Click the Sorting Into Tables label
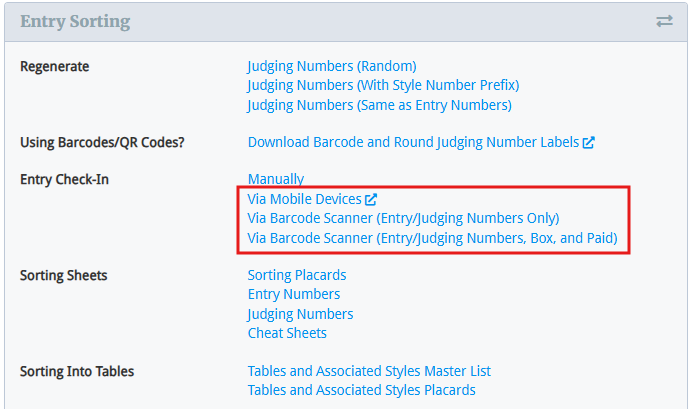The width and height of the screenshot is (691, 409). [77, 371]
